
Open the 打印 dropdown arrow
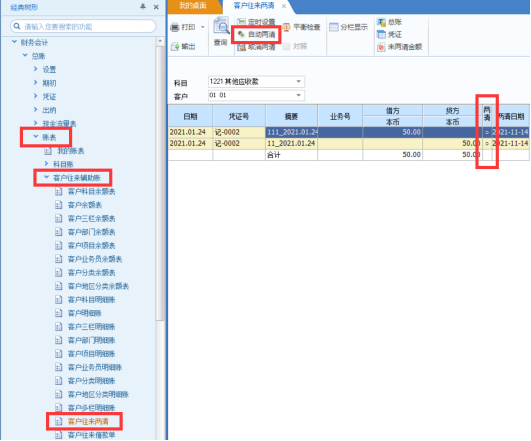(203, 27)
